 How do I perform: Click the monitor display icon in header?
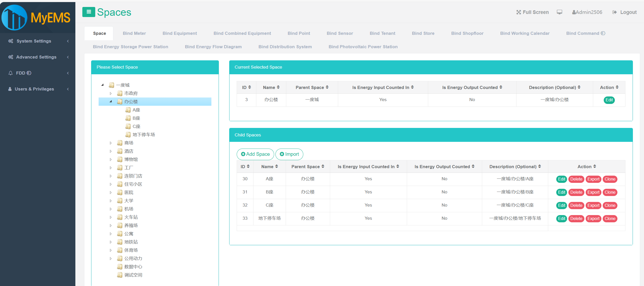pyautogui.click(x=559, y=12)
